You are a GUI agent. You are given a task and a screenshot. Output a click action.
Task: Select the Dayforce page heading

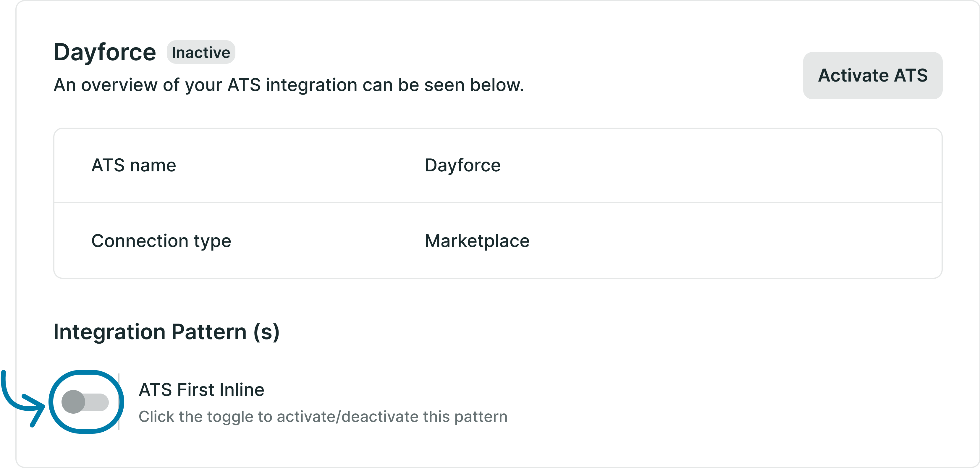(105, 52)
